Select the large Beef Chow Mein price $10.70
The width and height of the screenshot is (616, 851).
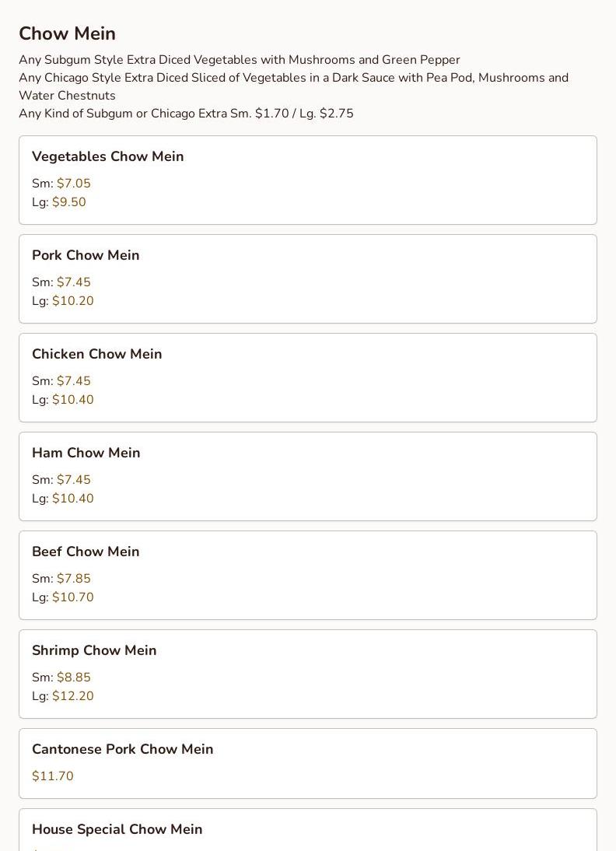(x=73, y=597)
